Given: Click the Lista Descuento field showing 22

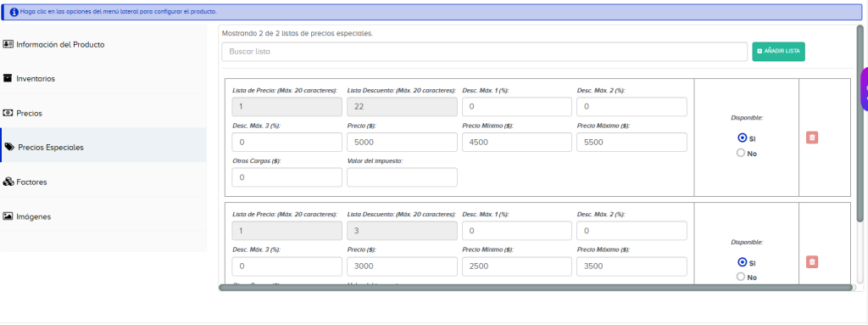Looking at the screenshot, I should 402,106.
